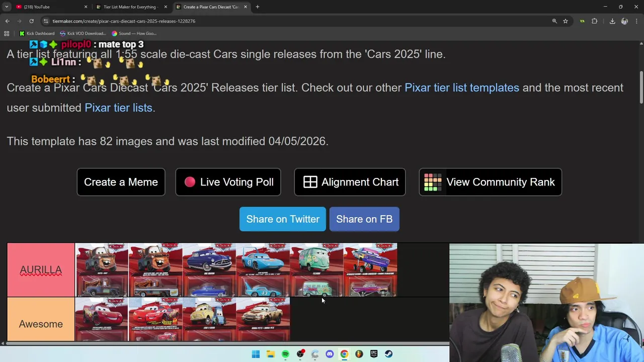The image size is (644, 362).
Task: Open the browser Downloads icon
Action: pos(612,21)
